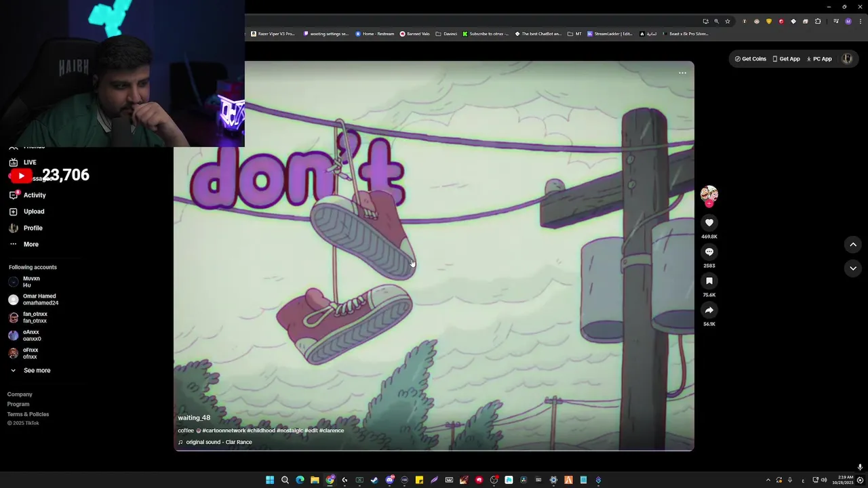Click Get Coins button
868x488 pixels.
(750, 59)
